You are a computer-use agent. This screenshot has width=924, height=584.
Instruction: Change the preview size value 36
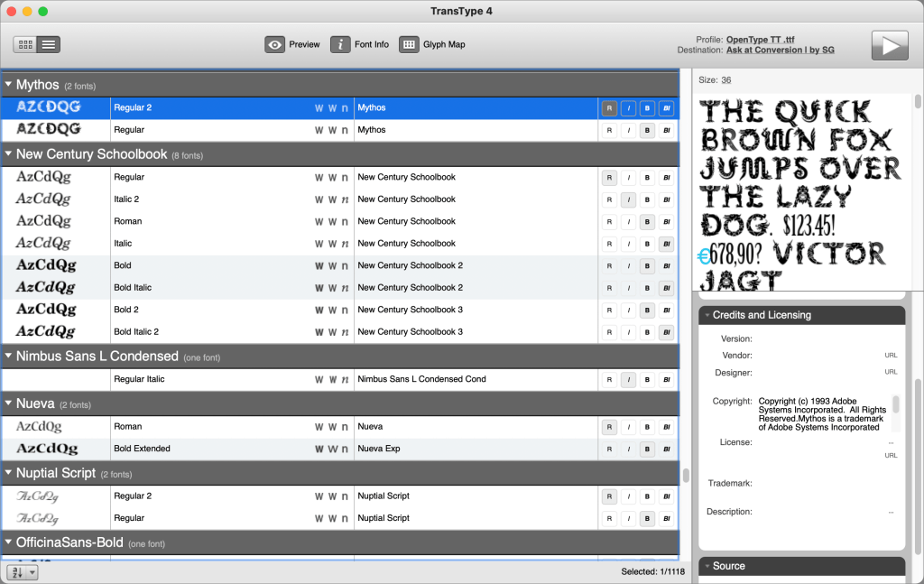726,80
